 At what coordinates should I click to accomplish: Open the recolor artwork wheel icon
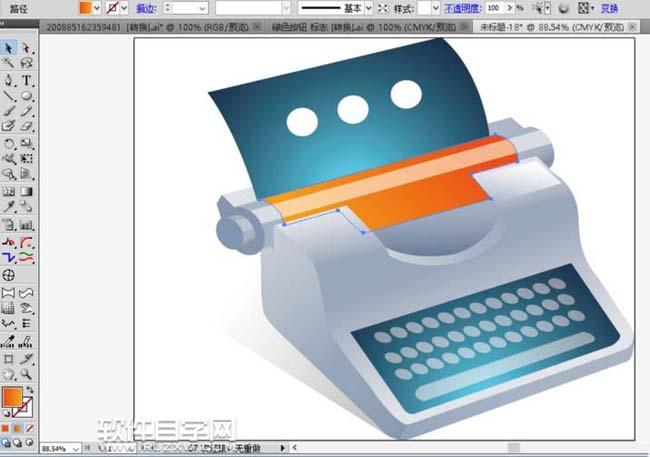coord(563,8)
